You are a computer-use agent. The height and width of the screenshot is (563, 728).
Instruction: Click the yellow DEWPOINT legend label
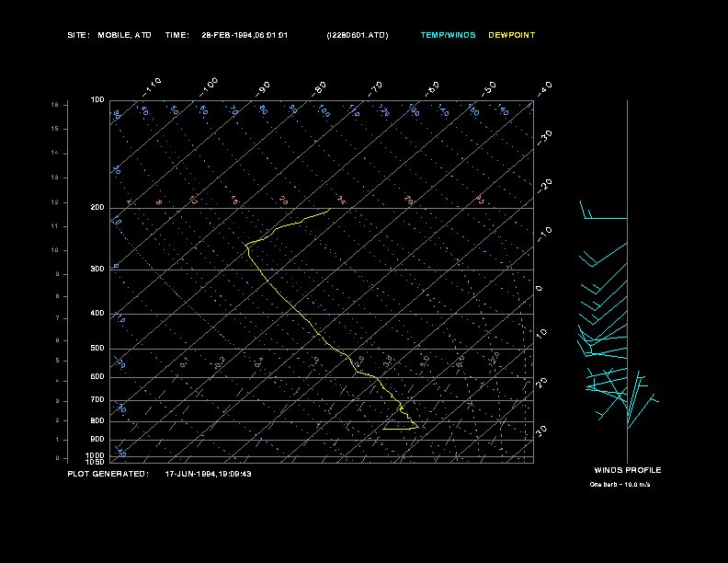pos(512,35)
